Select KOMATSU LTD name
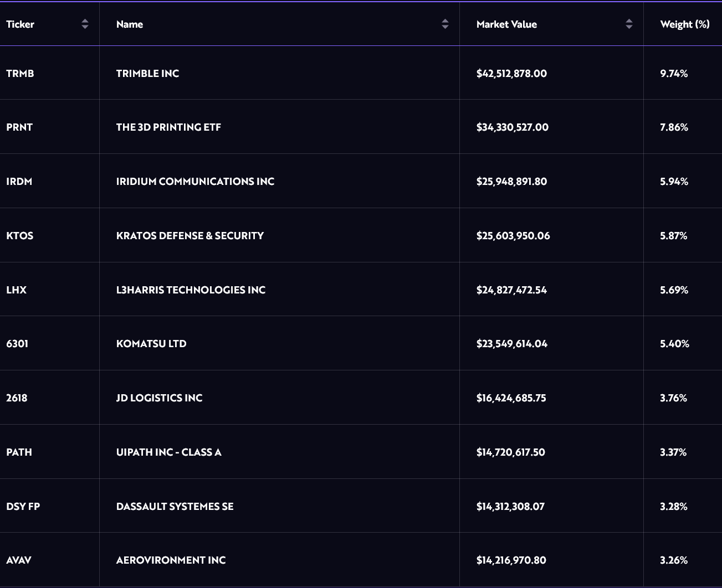The image size is (722, 588). click(x=151, y=344)
